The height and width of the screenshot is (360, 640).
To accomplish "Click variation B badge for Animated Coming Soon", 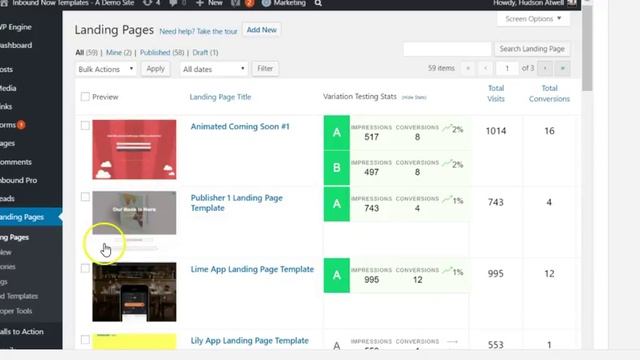I will [x=337, y=168].
